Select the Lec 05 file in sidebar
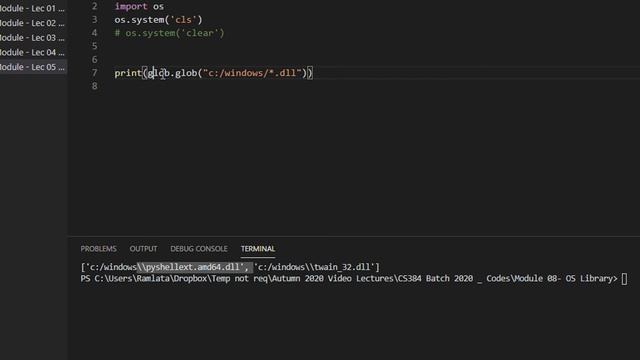 [x=33, y=67]
